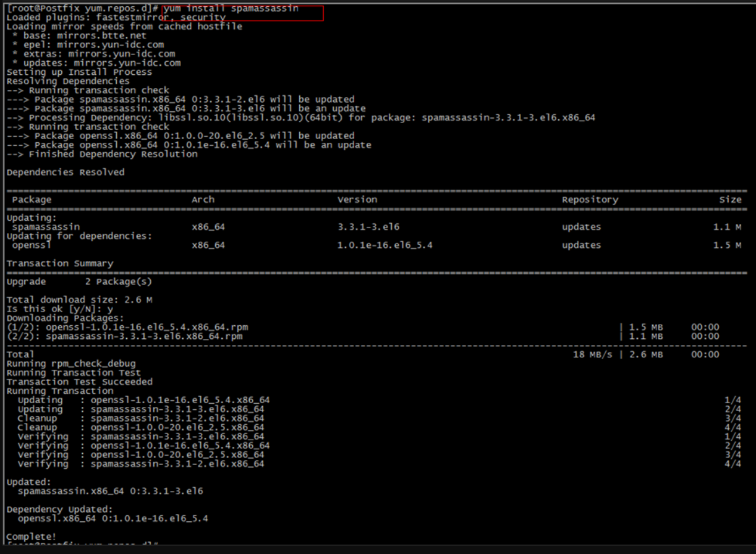Select '--> Finished Dependency Resolution' line
Image resolution: width=756 pixels, height=554 pixels.
102,154
